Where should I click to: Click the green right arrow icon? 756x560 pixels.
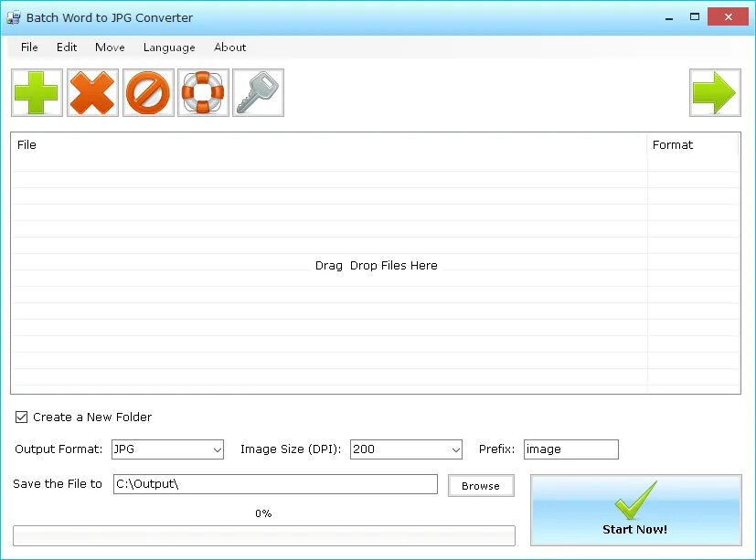tap(715, 92)
